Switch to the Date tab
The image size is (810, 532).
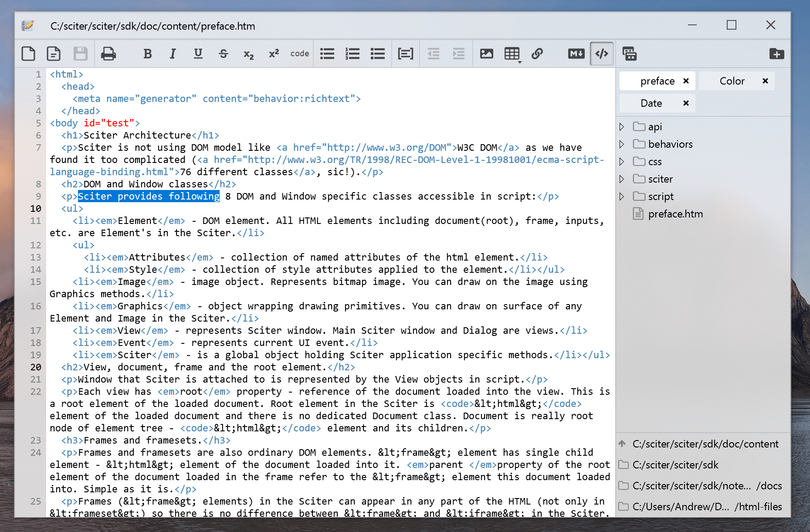pyautogui.click(x=651, y=103)
